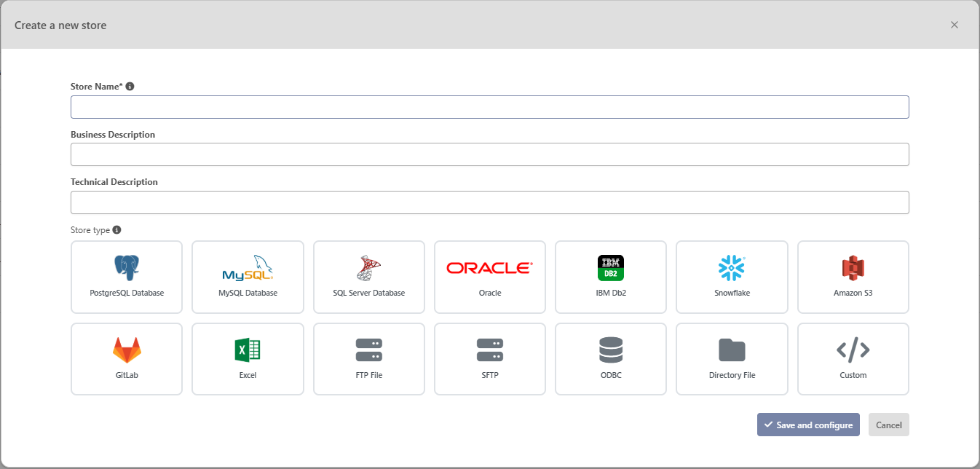Choose the MySQL Database store type
The height and width of the screenshot is (469, 980).
coord(248,277)
